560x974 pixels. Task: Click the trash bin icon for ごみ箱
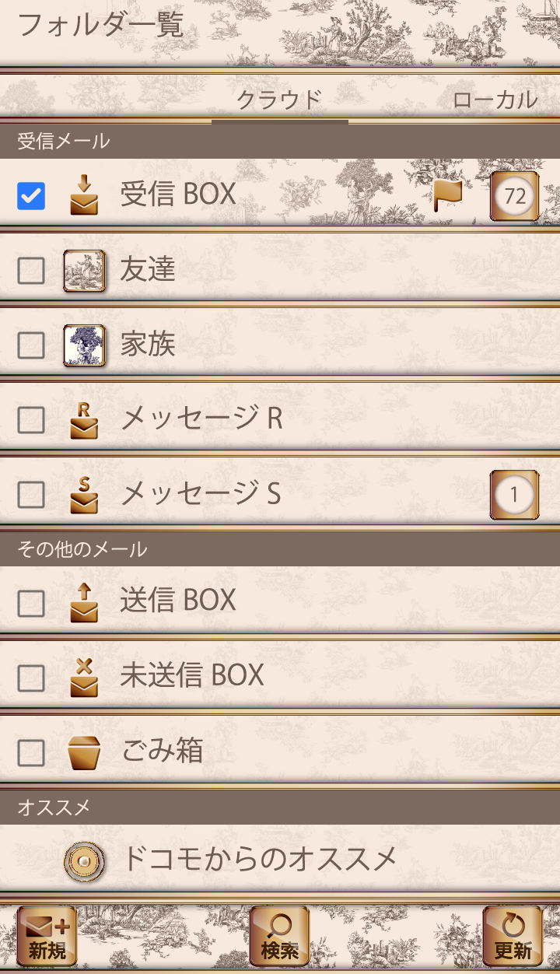[84, 752]
